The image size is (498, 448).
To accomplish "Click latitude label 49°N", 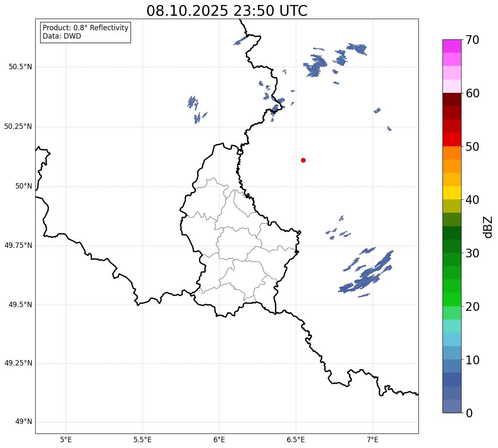I will [24, 422].
